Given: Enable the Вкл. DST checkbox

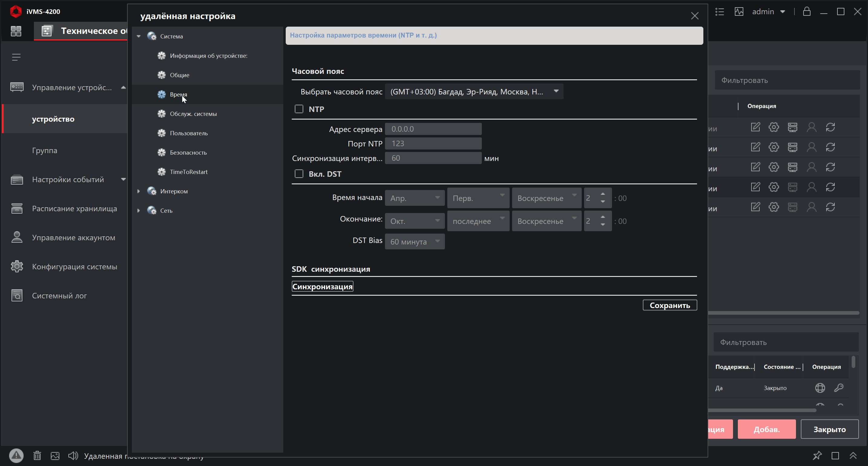Looking at the screenshot, I should tap(298, 173).
